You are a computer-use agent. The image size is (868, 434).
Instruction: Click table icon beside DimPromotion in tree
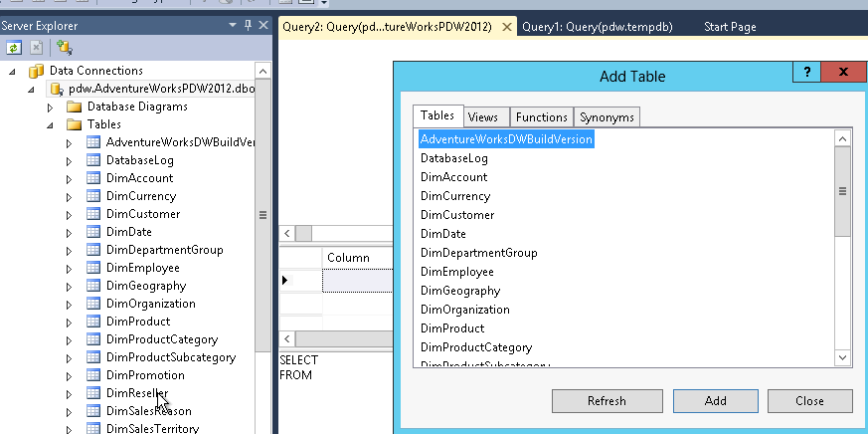point(93,375)
